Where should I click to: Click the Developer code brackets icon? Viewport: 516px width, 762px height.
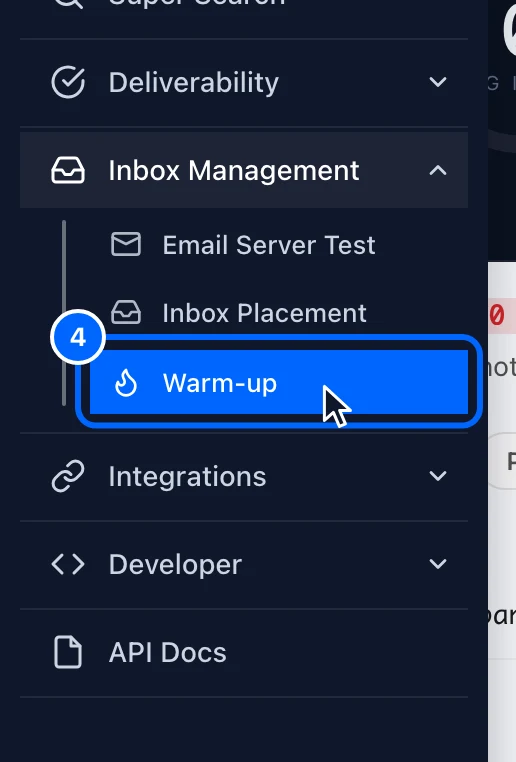pyautogui.click(x=68, y=564)
